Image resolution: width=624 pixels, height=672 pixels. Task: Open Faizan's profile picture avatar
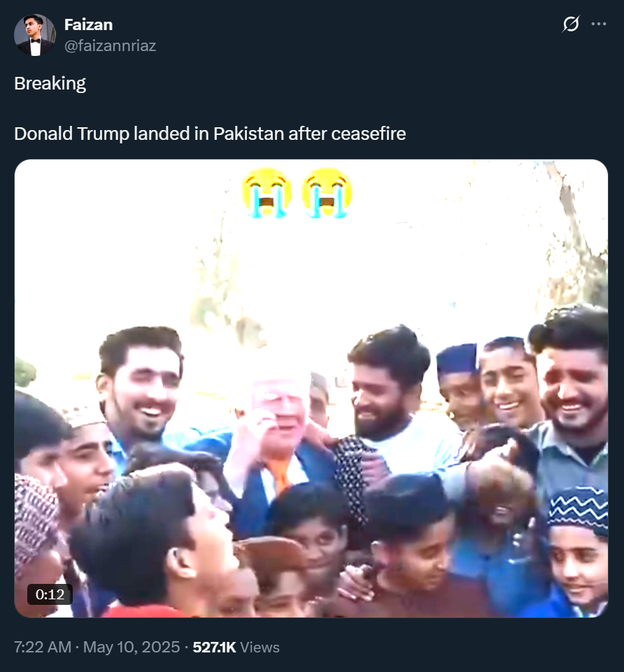click(x=35, y=35)
